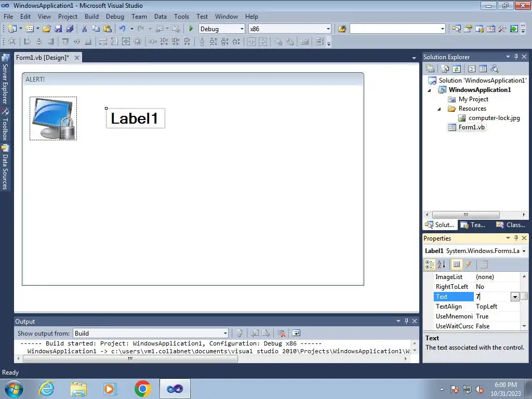
Task: Switch to the Team Explorer tab
Action: pos(473,225)
